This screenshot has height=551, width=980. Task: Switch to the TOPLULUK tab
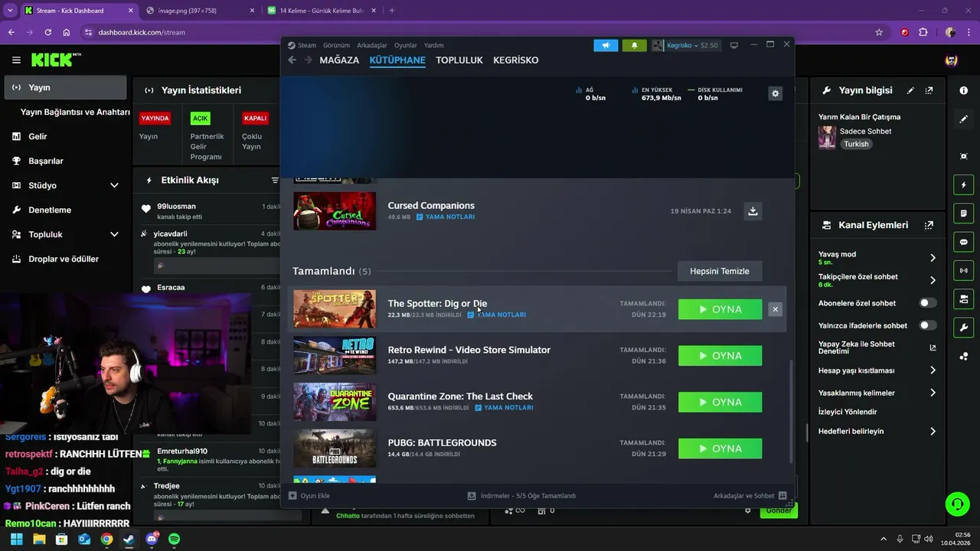(459, 60)
